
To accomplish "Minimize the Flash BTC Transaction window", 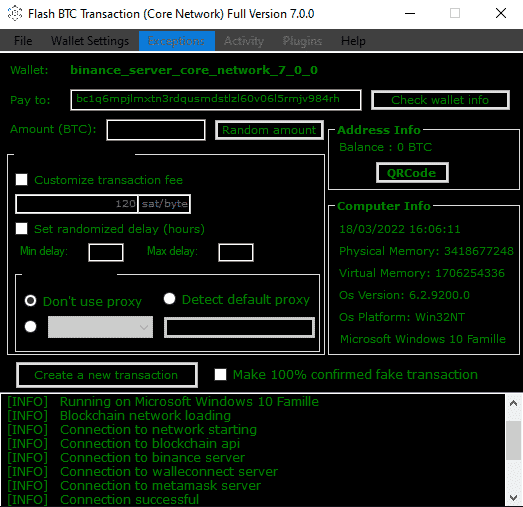I will (410, 14).
